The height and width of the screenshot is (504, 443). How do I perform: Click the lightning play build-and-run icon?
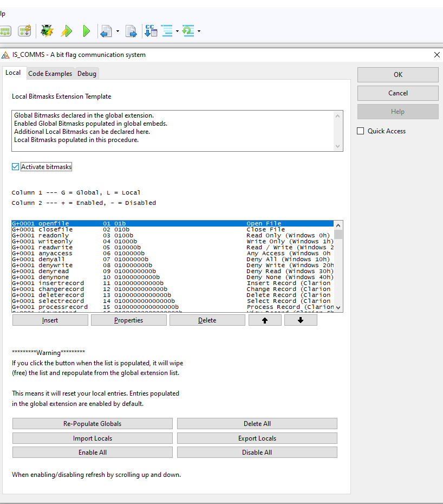tap(67, 31)
